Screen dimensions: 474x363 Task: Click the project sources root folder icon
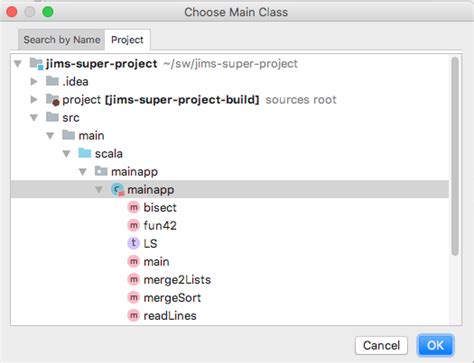coord(53,99)
